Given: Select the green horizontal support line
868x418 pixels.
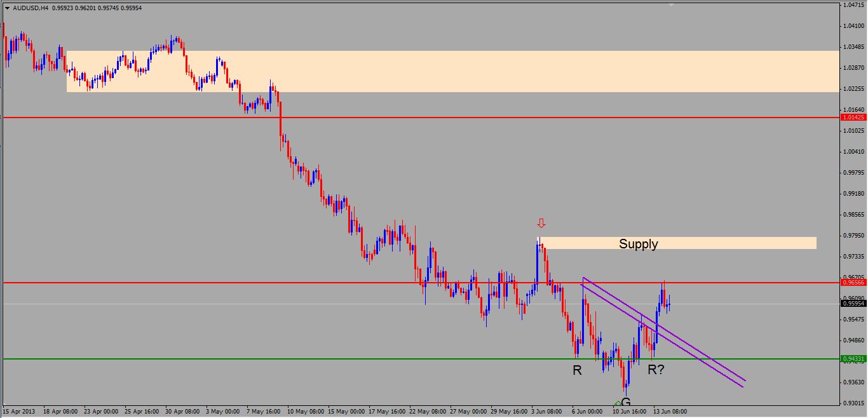Looking at the screenshot, I should (x=420, y=359).
